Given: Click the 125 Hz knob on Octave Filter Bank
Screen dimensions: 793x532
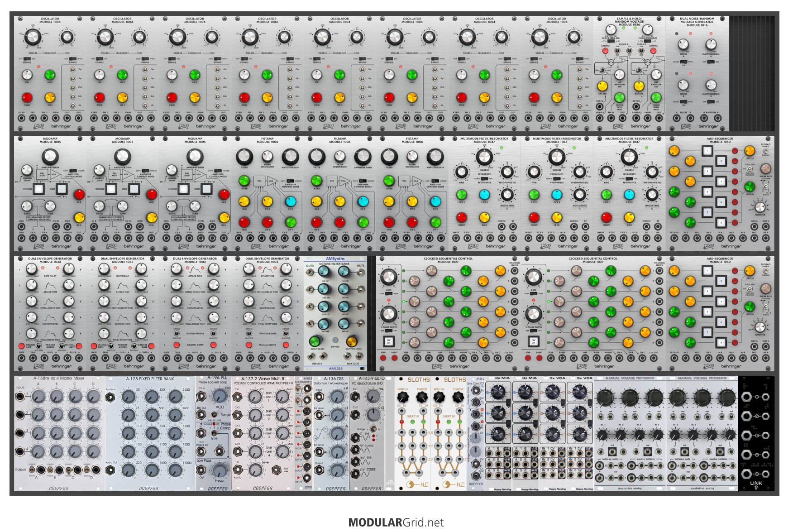Looking at the screenshot, I should point(324,289).
